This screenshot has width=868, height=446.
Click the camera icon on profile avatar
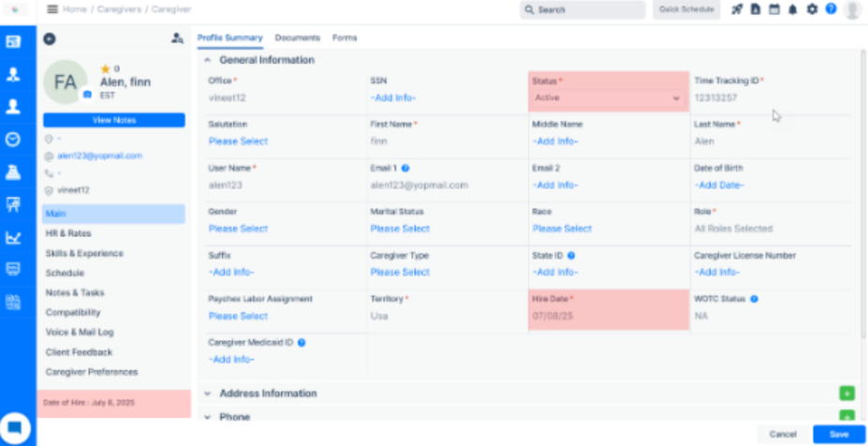click(87, 94)
